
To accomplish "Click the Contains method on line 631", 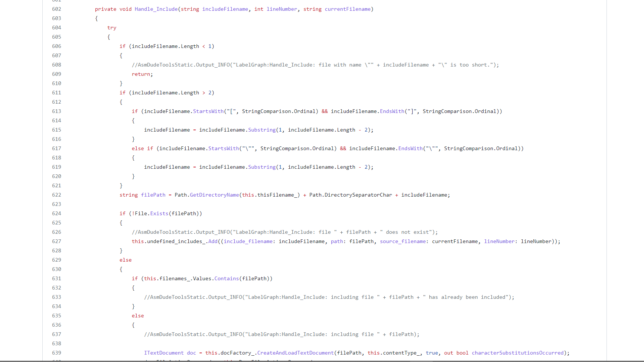I will pyautogui.click(x=227, y=278).
